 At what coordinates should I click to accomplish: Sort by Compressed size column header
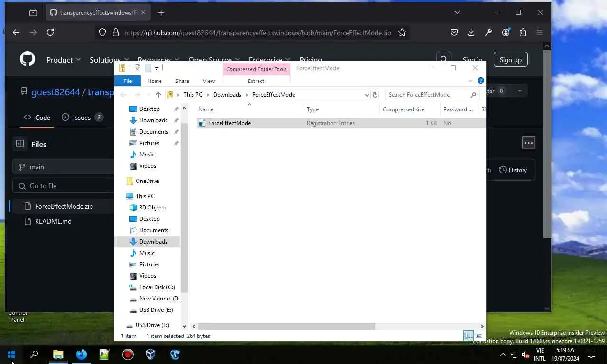pos(410,109)
